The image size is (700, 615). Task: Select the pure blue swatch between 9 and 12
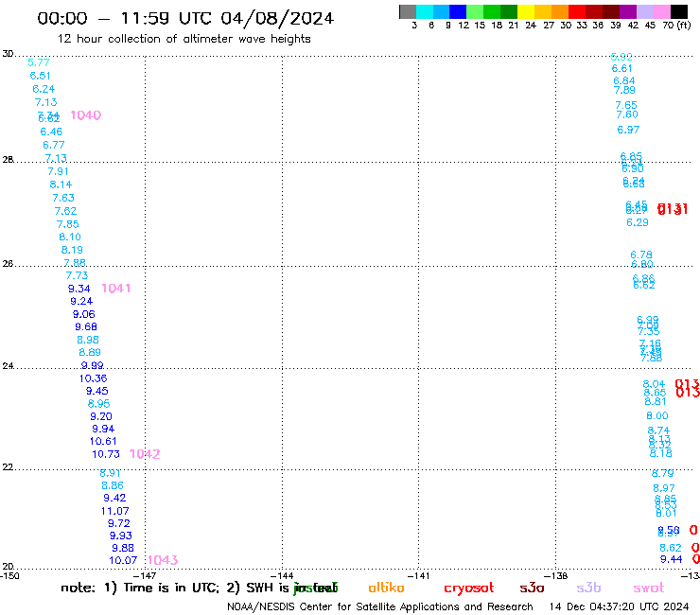[459, 11]
